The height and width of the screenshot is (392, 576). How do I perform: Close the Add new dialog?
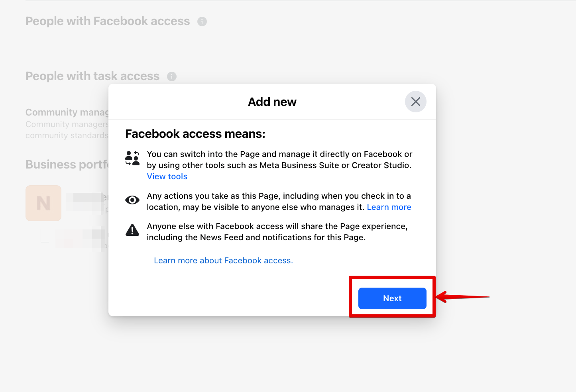tap(416, 102)
